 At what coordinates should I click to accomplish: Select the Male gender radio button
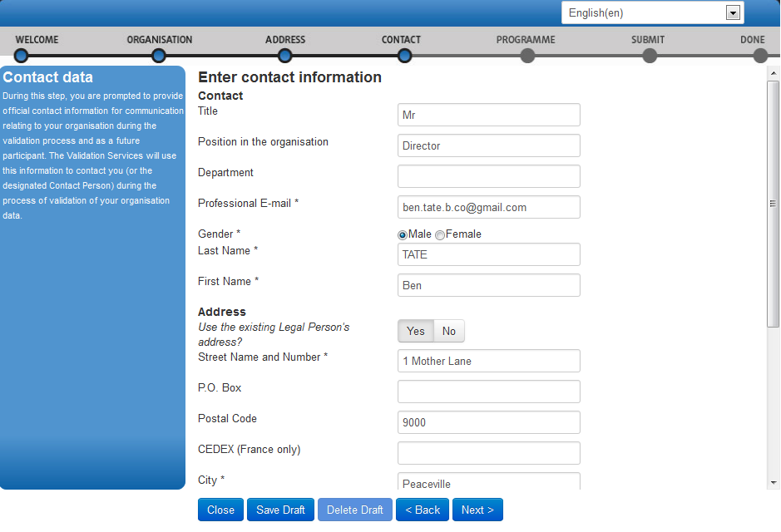[x=403, y=235]
